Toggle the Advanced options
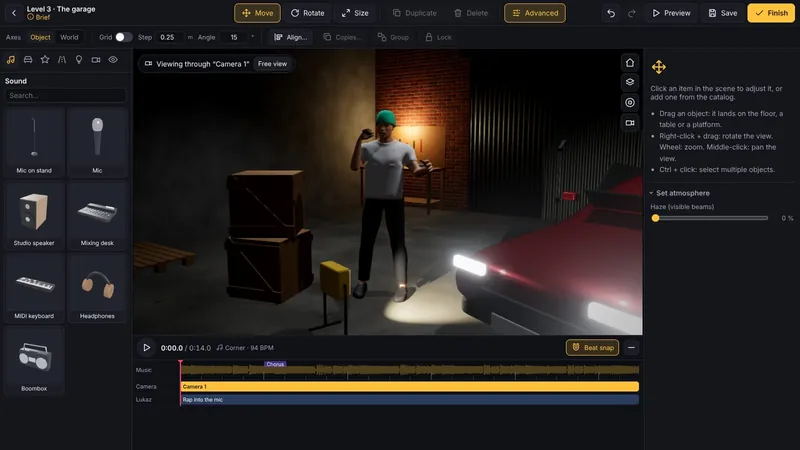The image size is (800, 450). click(x=535, y=13)
